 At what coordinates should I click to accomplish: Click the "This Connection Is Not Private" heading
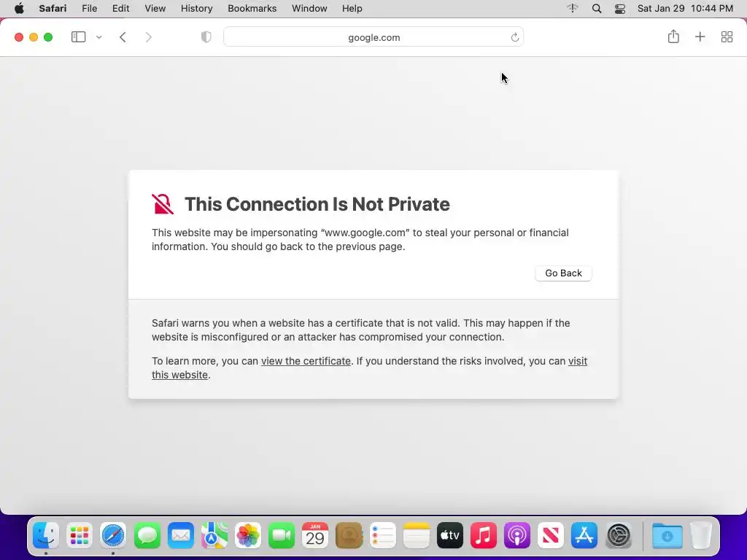(x=317, y=204)
